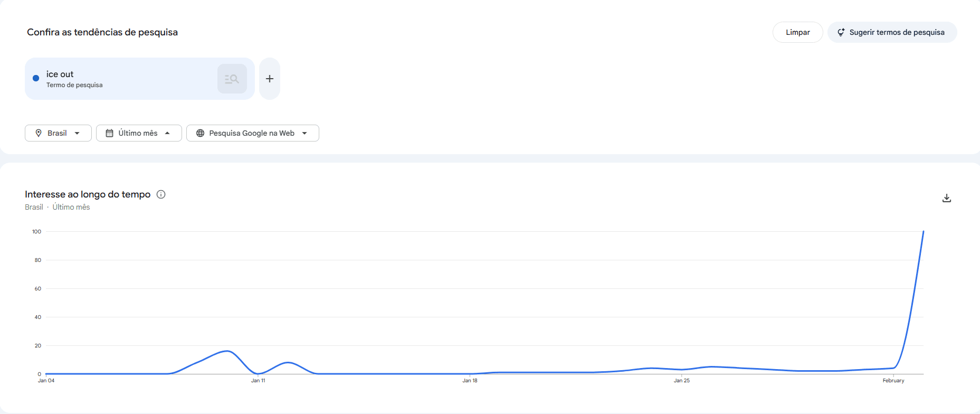
Task: Select the Jan 11 point on chart axis
Action: click(x=258, y=380)
